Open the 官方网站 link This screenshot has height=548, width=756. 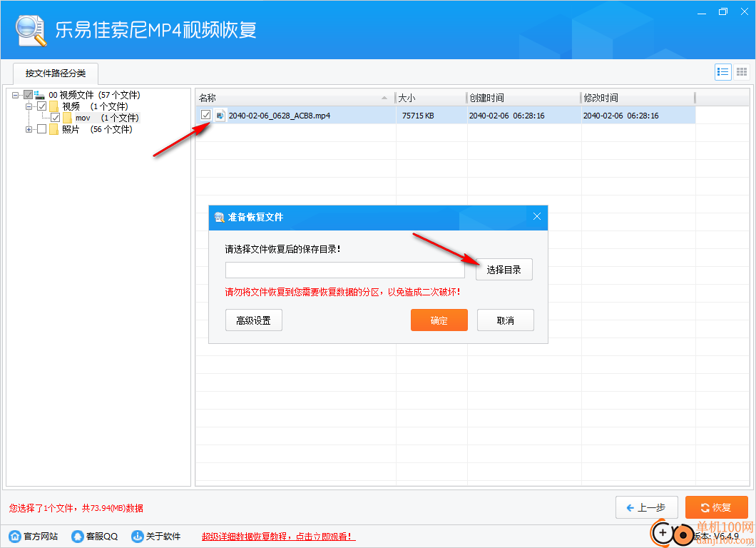(41, 537)
